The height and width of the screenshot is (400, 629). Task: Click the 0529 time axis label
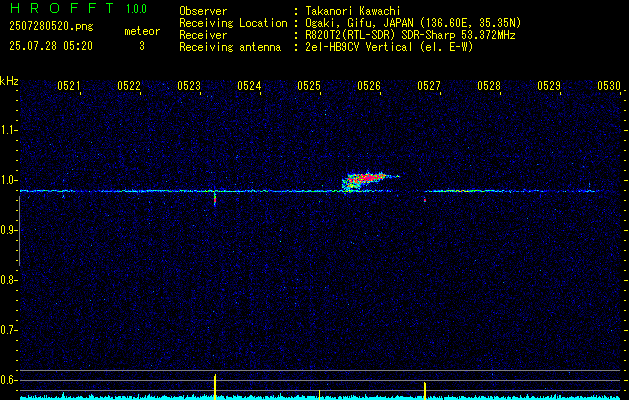[549, 85]
